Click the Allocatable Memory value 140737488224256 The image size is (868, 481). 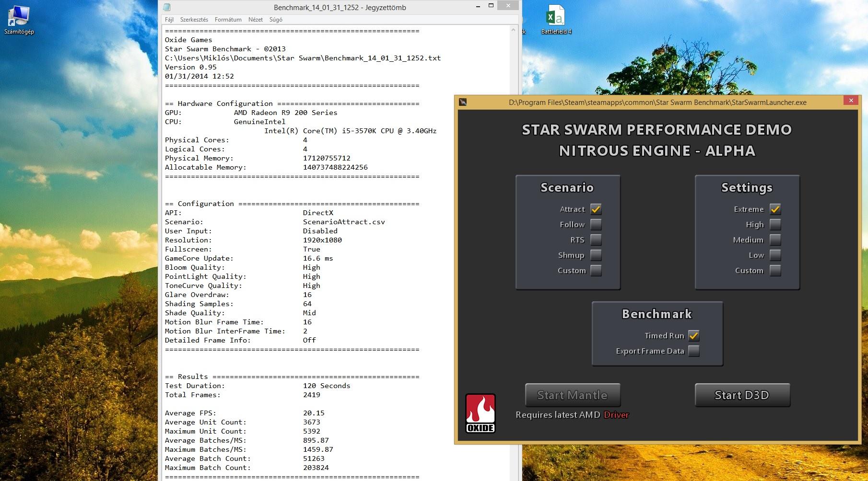[335, 167]
